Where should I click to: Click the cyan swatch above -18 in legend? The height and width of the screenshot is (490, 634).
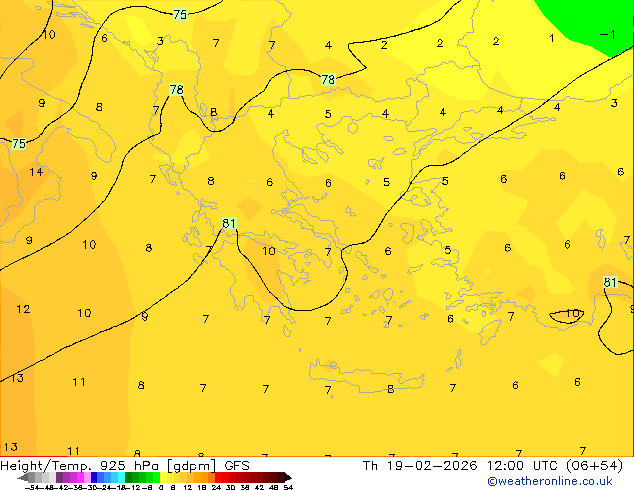[121, 477]
